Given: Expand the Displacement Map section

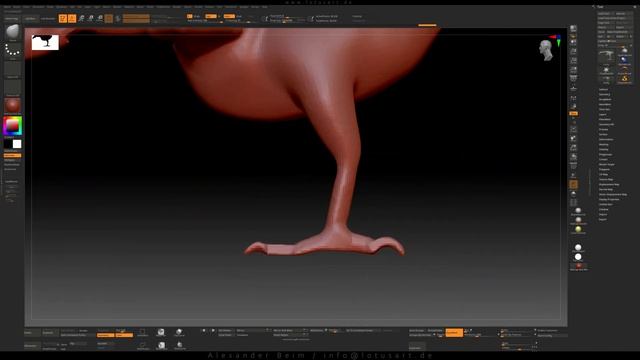Looking at the screenshot, I should coord(609,184).
